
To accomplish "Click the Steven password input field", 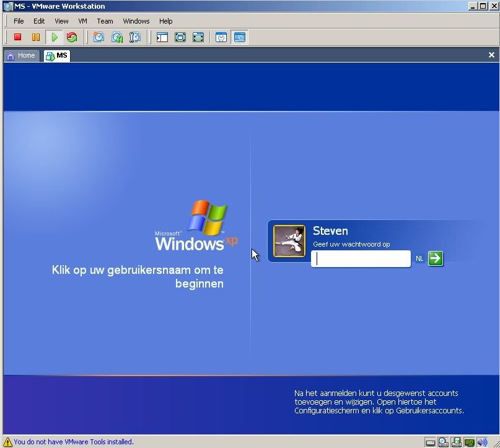I will pos(361,258).
